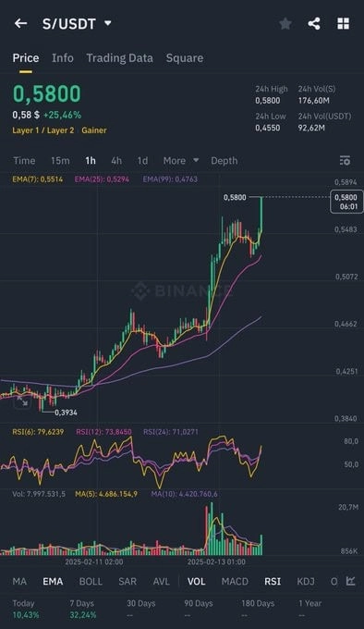Screen dimensions: 364x629
Task: Open the share icon
Action: click(314, 24)
